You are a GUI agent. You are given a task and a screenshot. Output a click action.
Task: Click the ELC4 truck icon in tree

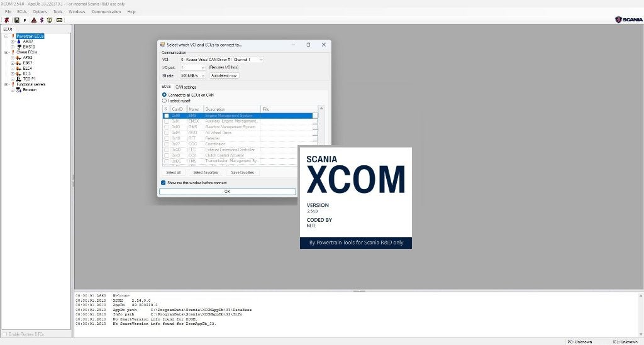[x=18, y=68]
